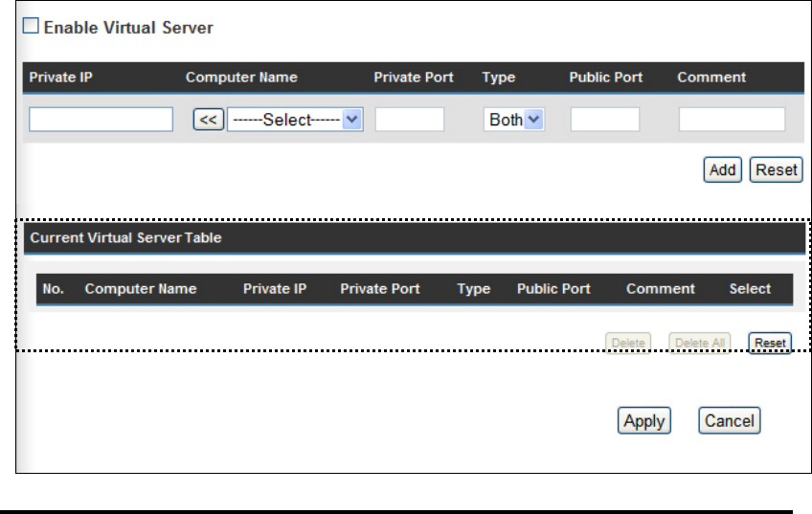
Task: Click the Delete All button
Action: click(700, 343)
